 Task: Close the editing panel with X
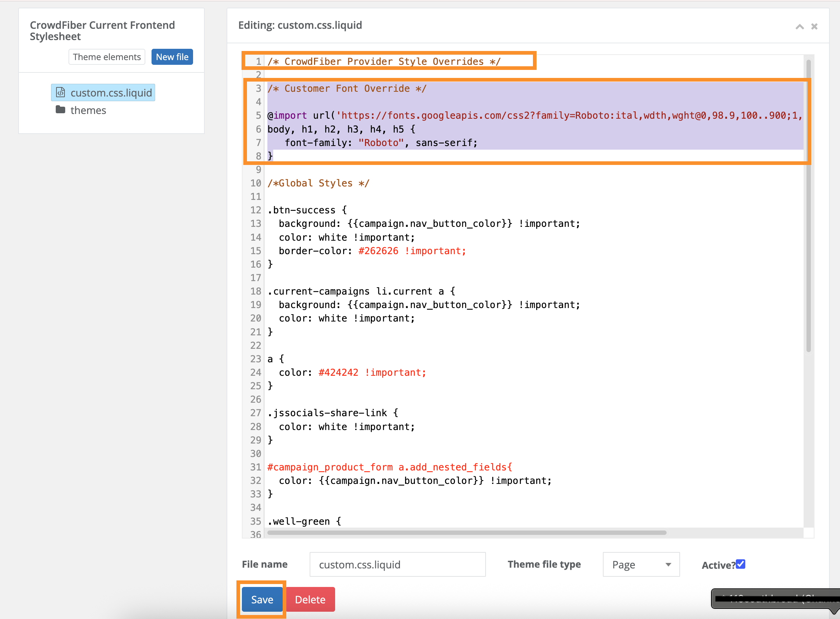point(814,27)
